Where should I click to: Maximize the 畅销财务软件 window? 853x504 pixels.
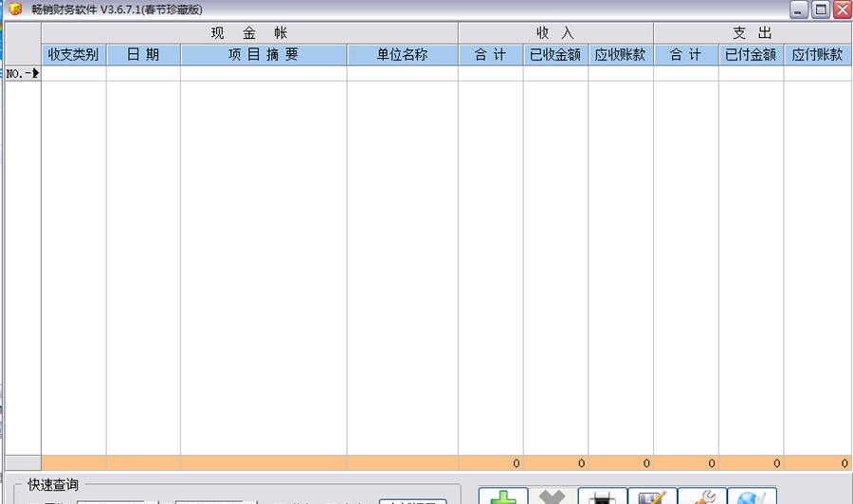pos(821,9)
